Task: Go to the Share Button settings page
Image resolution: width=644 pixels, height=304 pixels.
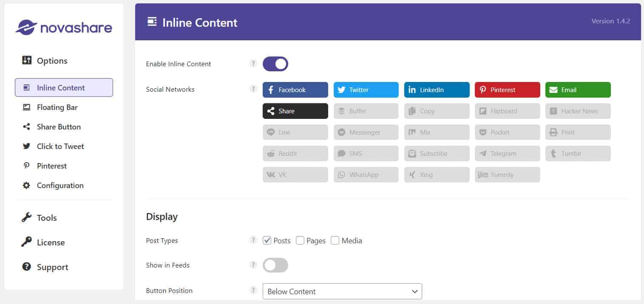Action: tap(58, 127)
